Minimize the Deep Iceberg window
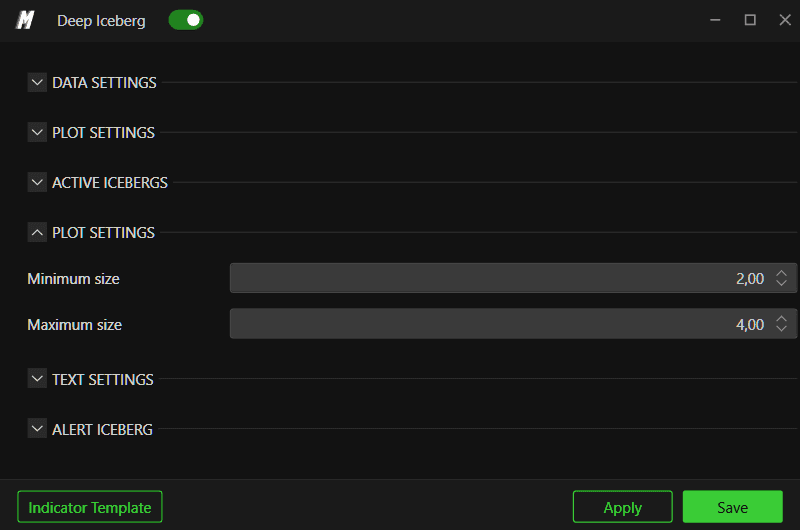This screenshot has height=530, width=800. point(715,20)
